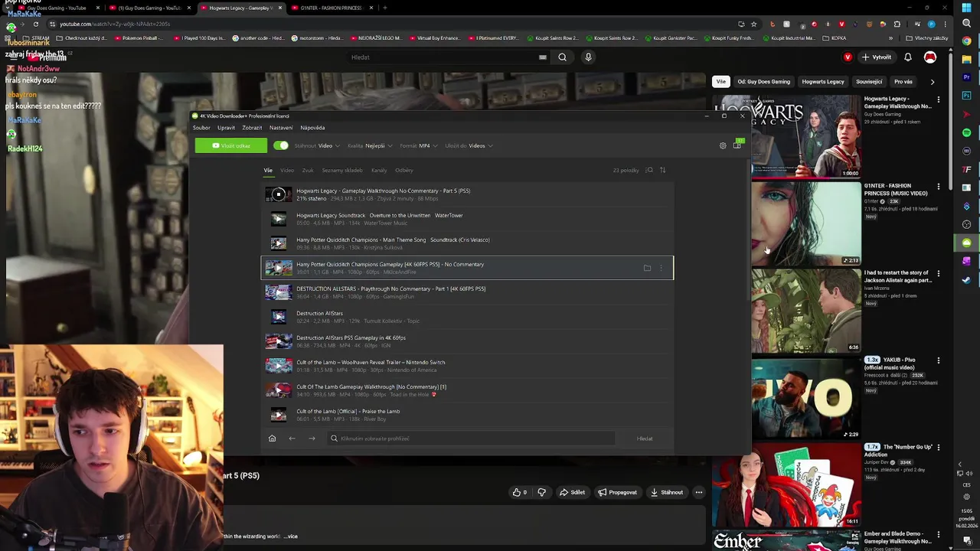The image size is (980, 551).
Task: Open the Zobrazit menu
Action: pyautogui.click(x=252, y=128)
